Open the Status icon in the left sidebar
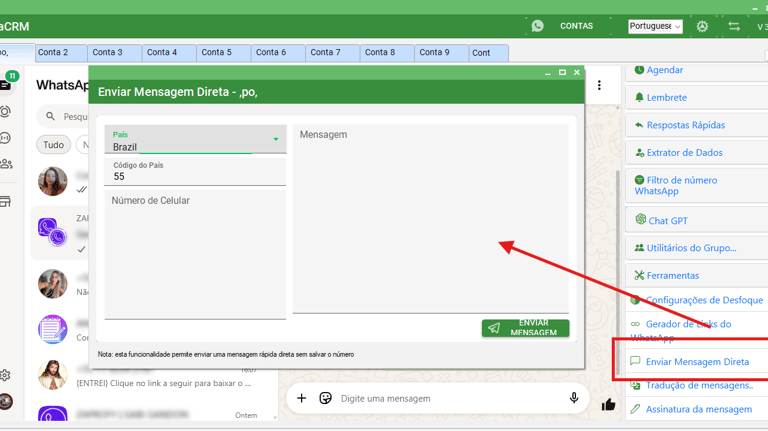768x431 pixels. pyautogui.click(x=5, y=112)
